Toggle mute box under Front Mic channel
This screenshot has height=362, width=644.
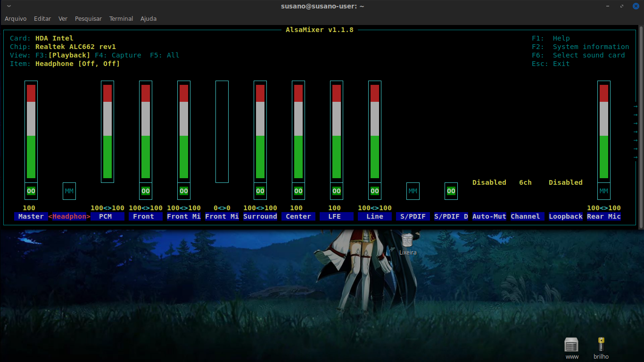184,191
